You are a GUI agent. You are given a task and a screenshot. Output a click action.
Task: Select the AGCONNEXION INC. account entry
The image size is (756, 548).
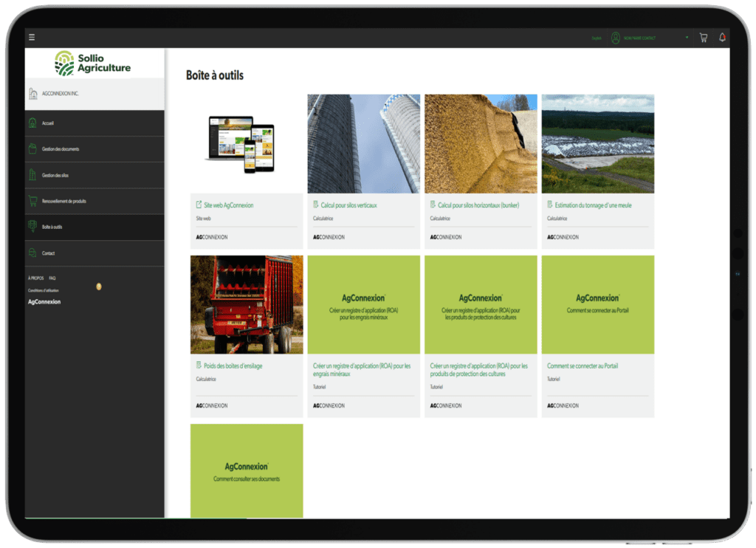[x=61, y=94]
